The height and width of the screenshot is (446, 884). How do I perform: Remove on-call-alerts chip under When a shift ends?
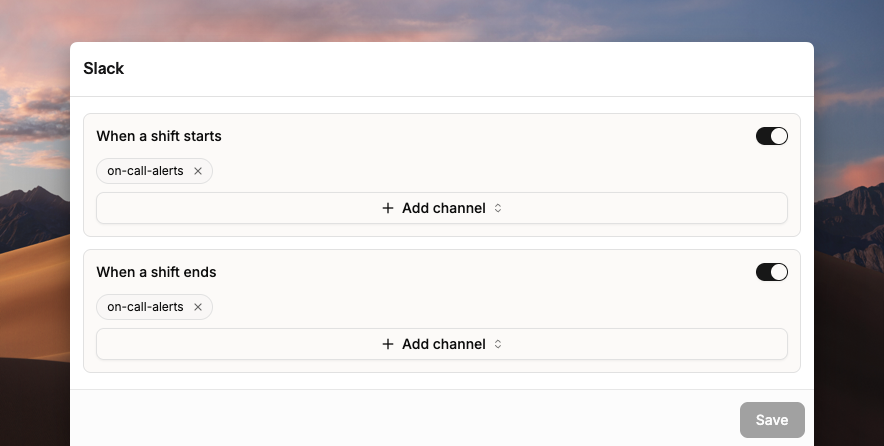[x=198, y=307]
